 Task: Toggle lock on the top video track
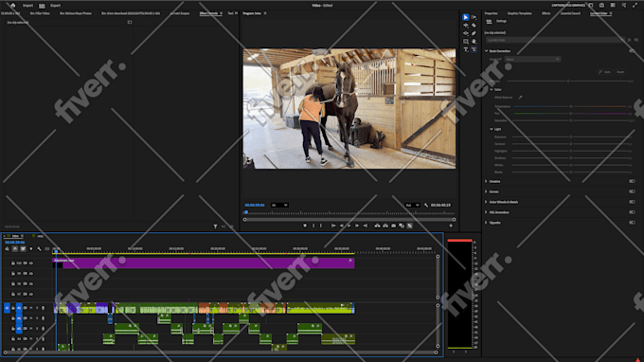(x=13, y=263)
